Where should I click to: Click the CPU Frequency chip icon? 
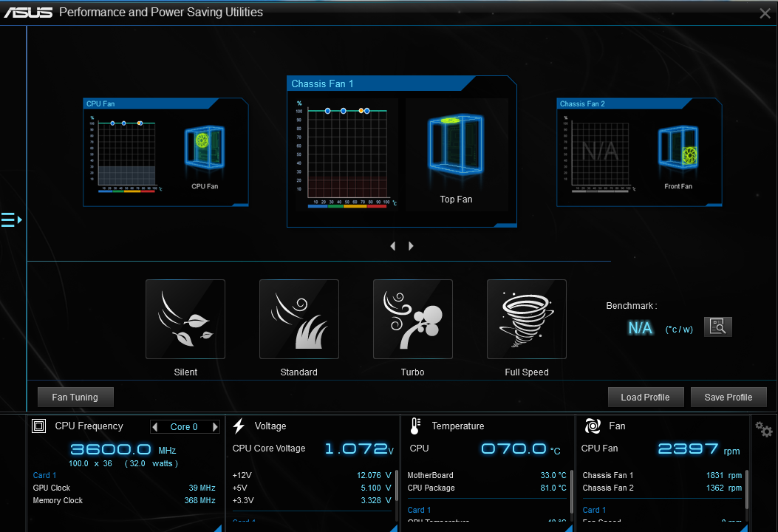click(x=38, y=426)
